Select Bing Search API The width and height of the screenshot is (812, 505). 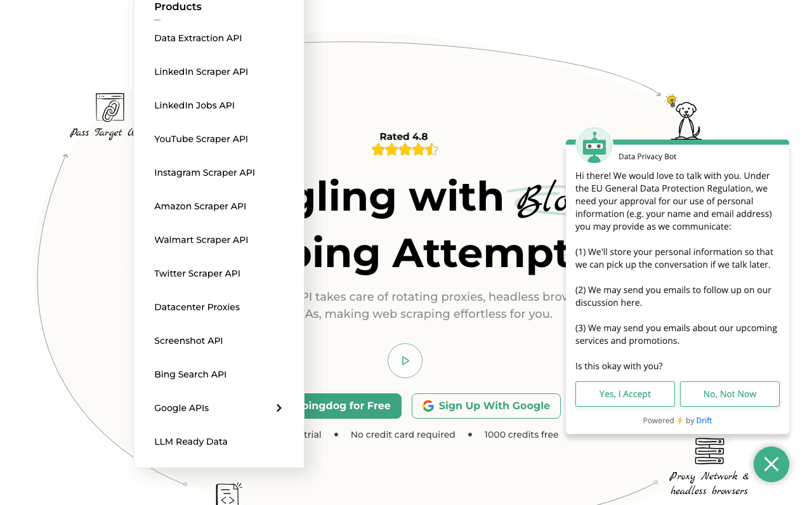[190, 374]
